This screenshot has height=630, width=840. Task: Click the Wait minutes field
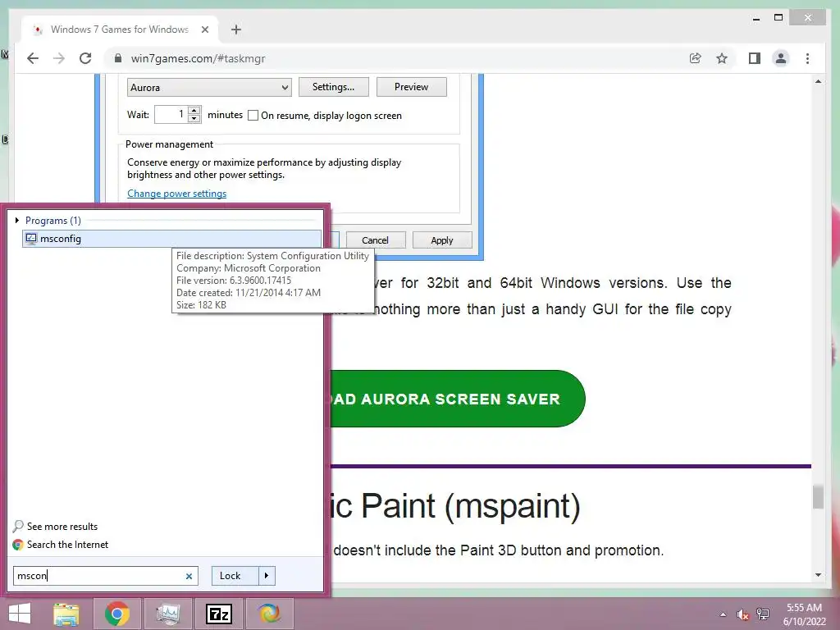(171, 114)
